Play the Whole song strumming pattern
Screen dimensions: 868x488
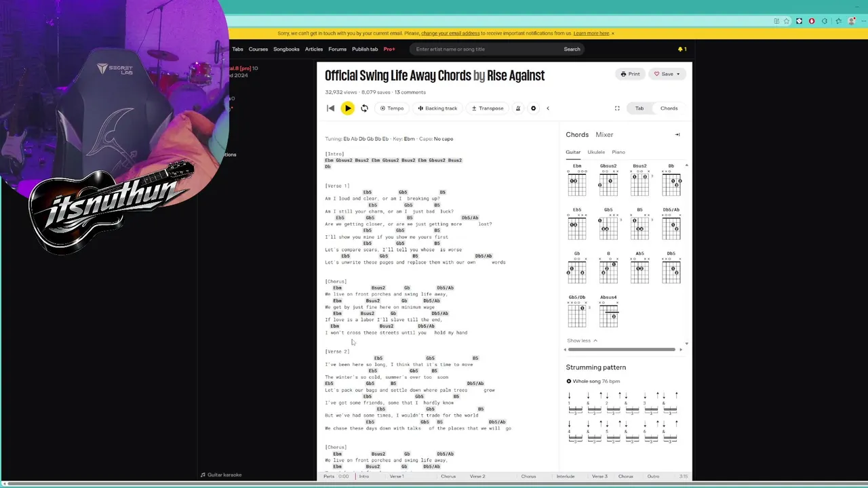(569, 382)
